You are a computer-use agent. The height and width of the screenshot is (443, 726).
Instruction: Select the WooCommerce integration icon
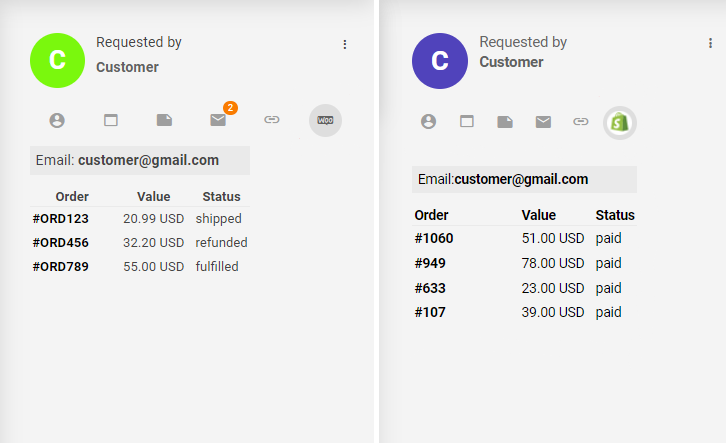click(x=325, y=120)
